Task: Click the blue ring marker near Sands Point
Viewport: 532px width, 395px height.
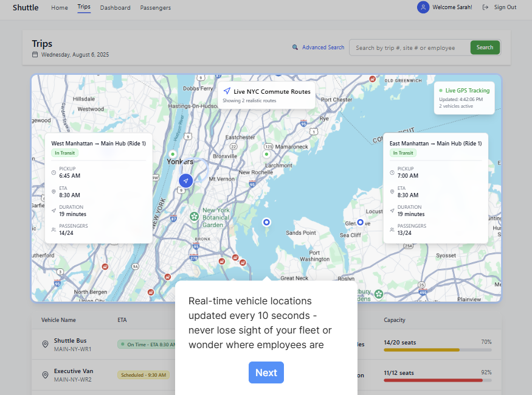Action: pos(266,222)
